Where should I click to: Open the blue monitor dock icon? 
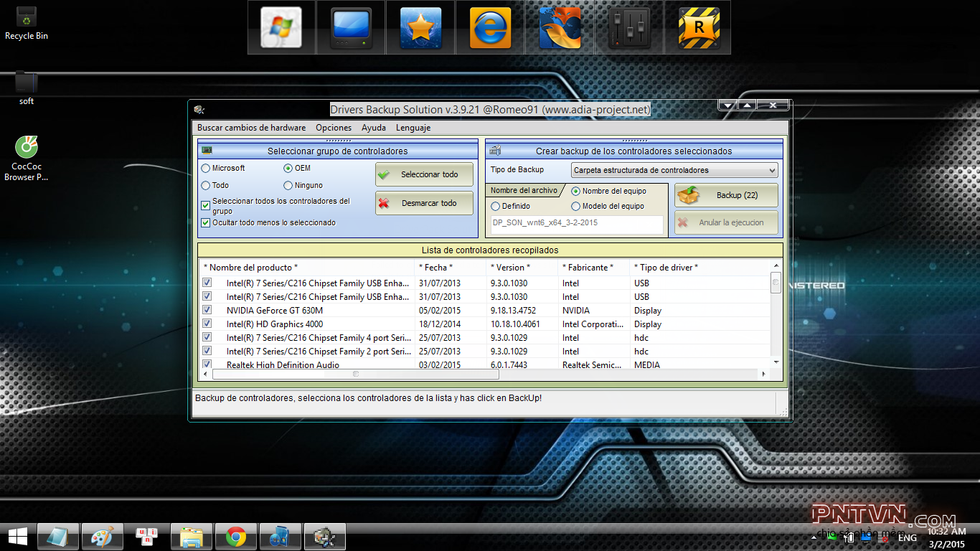point(352,27)
